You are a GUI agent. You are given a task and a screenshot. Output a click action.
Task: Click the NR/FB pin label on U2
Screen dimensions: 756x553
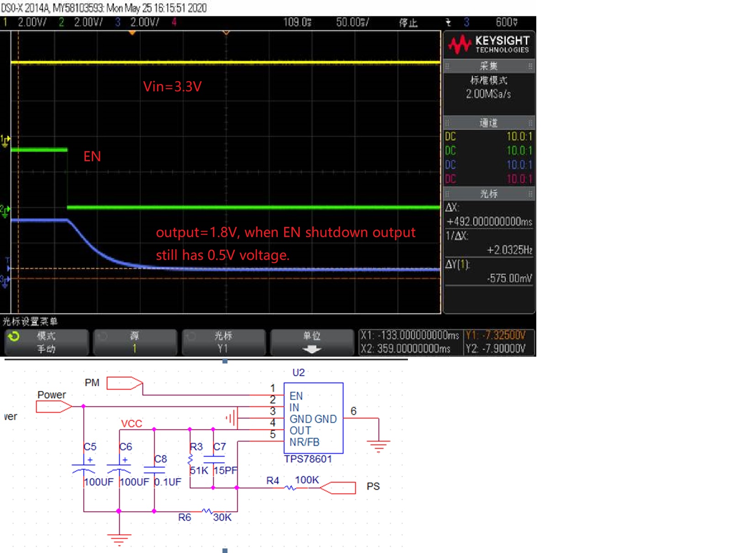point(304,442)
